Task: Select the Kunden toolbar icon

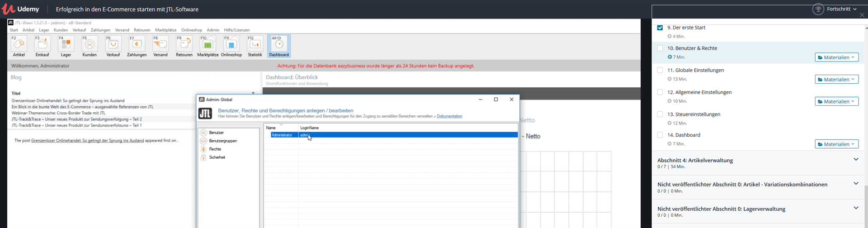Action: pos(90,46)
